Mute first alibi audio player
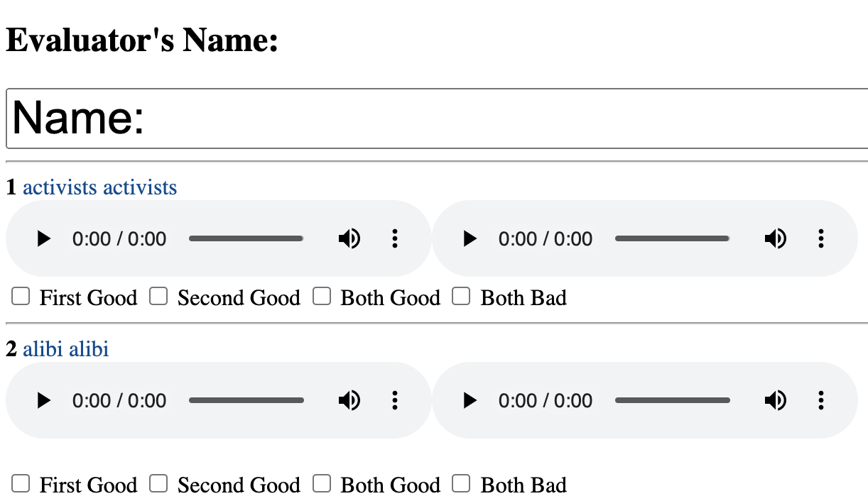 tap(349, 401)
